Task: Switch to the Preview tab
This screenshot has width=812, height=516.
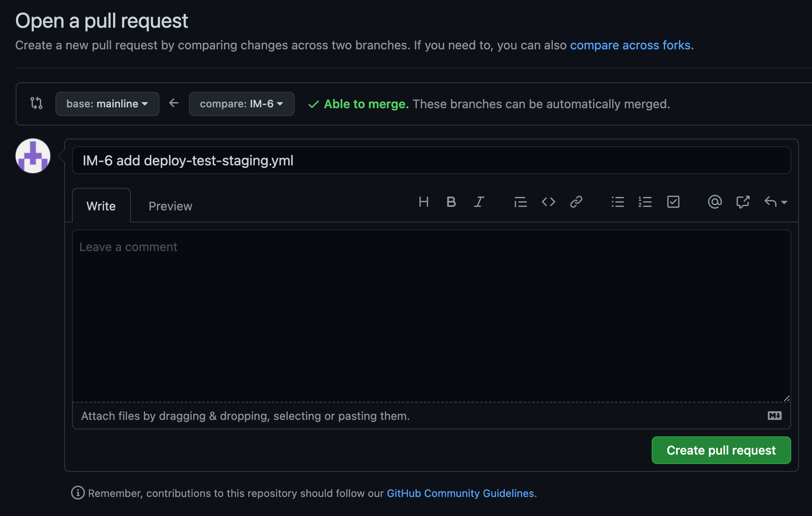Action: pos(170,206)
